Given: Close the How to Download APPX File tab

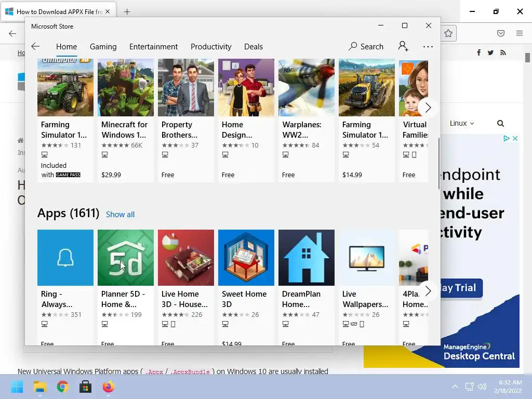Looking at the screenshot, I should (x=108, y=11).
